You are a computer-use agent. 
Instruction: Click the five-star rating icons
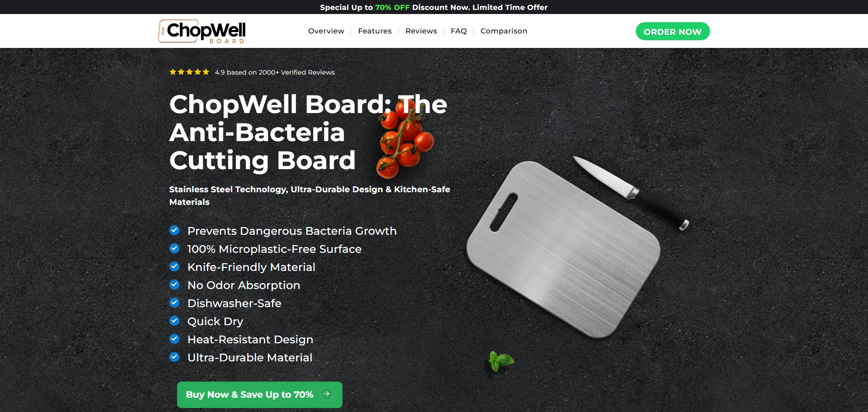tap(189, 72)
